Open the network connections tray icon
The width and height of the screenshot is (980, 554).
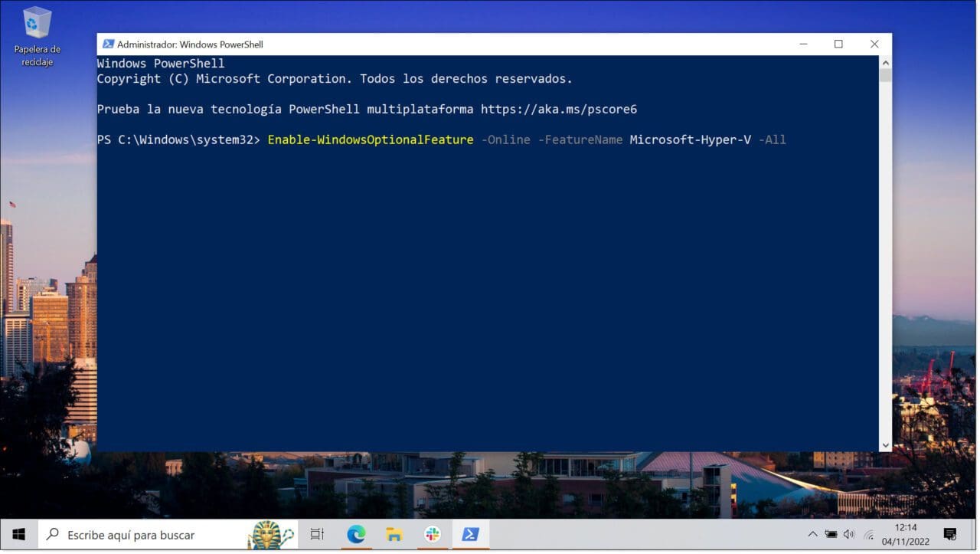868,534
